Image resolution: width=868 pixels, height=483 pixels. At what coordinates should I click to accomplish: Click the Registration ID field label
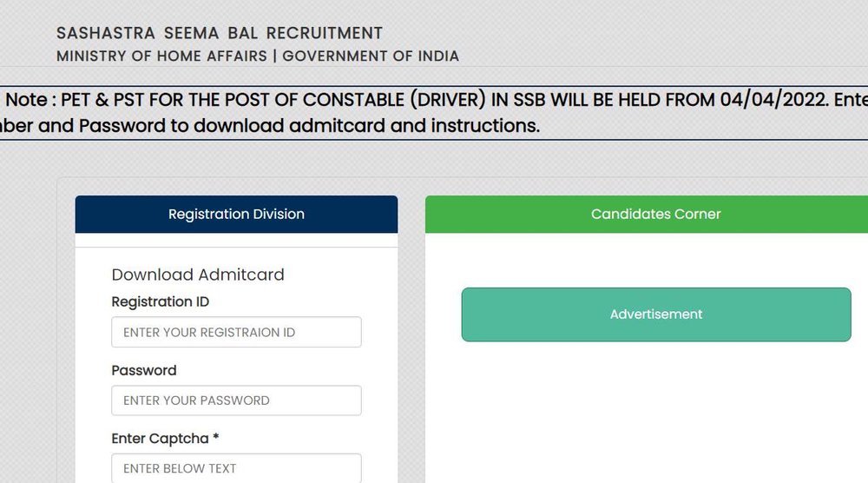point(160,302)
